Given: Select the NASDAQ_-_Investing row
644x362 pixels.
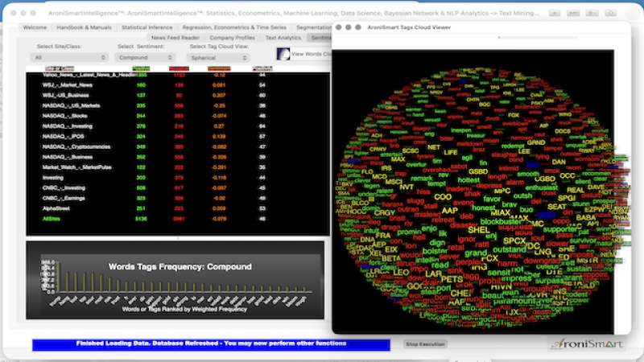Looking at the screenshot, I should (177, 126).
